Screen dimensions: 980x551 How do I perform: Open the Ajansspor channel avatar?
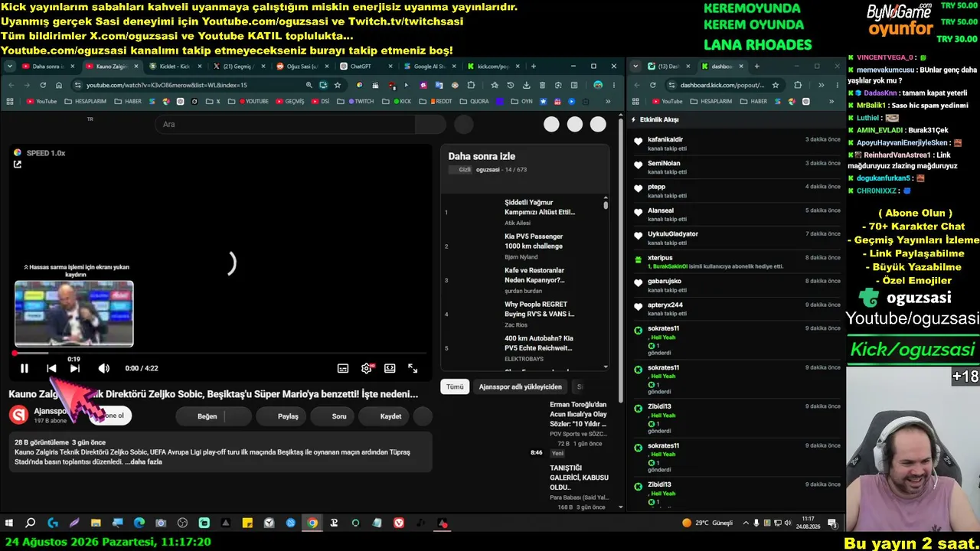[19, 415]
